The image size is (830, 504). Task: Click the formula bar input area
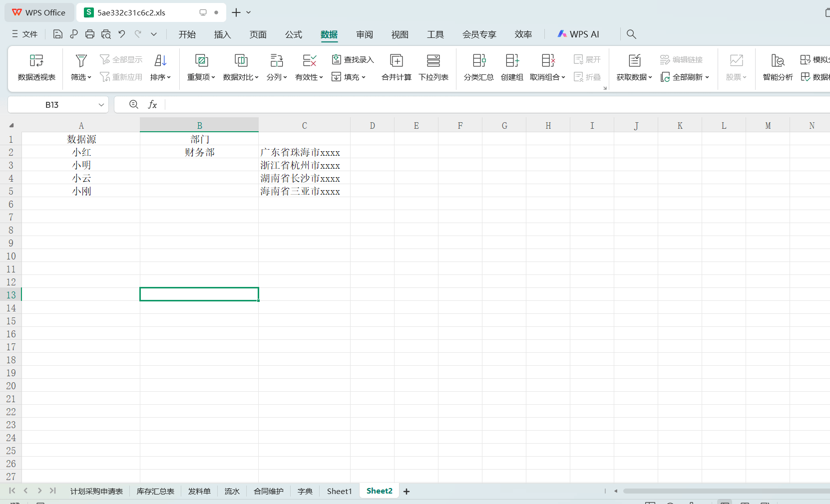pyautogui.click(x=350, y=104)
